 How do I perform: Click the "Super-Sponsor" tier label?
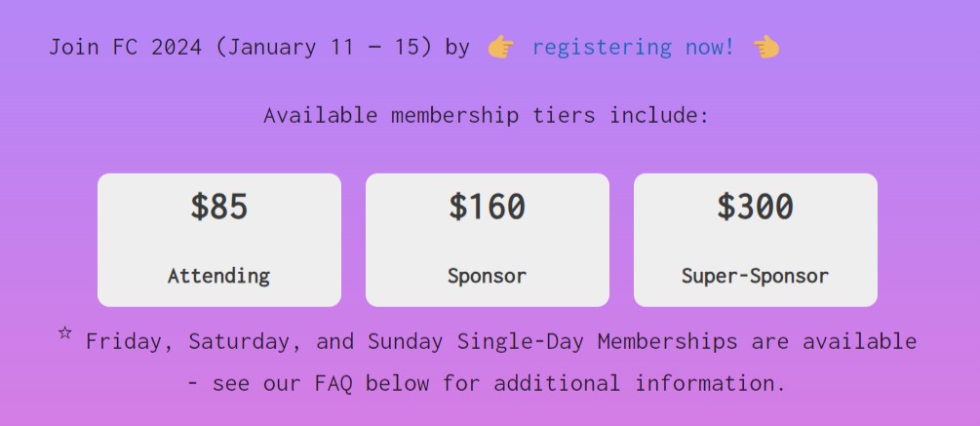coord(755,276)
